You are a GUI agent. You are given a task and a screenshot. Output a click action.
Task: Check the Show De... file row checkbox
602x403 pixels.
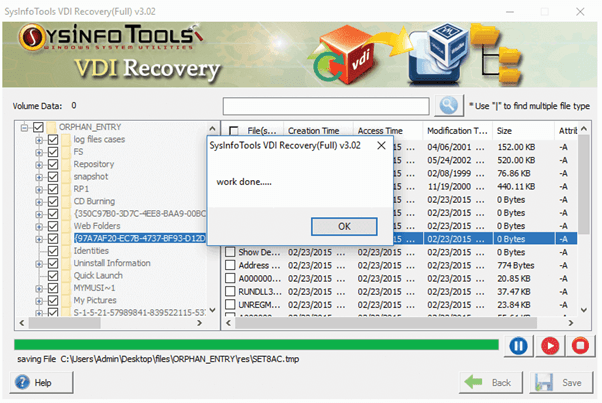click(230, 252)
